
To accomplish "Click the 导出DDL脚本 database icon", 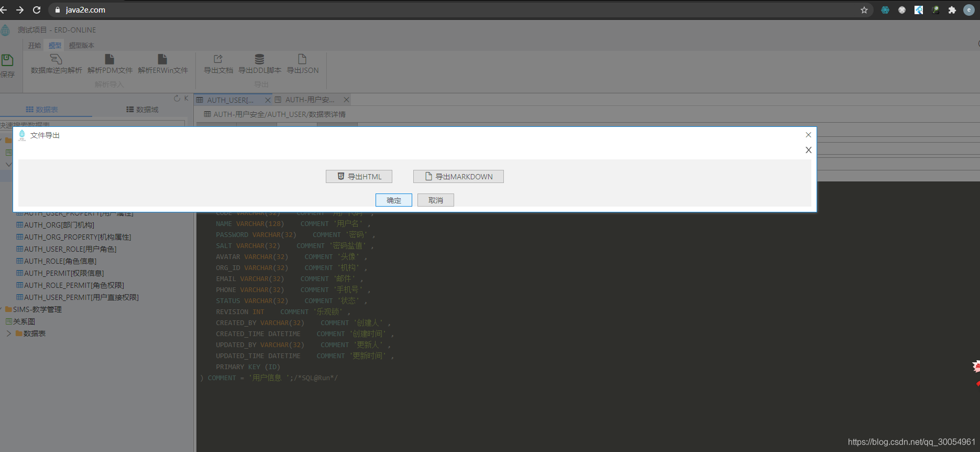I will click(x=259, y=59).
